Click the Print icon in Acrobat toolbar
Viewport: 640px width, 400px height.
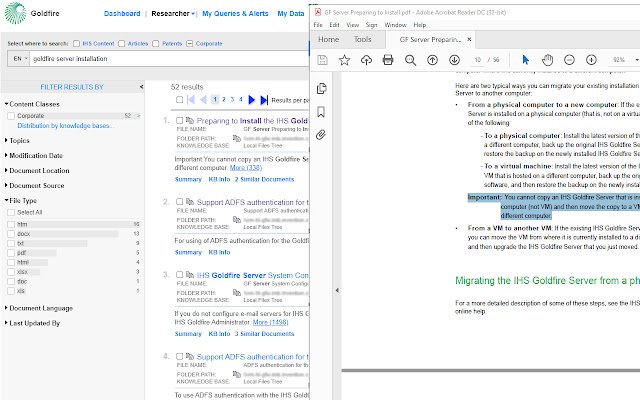point(388,60)
